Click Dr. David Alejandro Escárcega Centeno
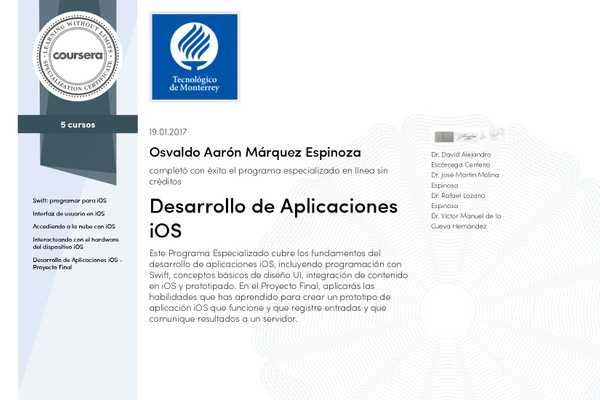Screen dimensions: 600x400 pos(461,160)
